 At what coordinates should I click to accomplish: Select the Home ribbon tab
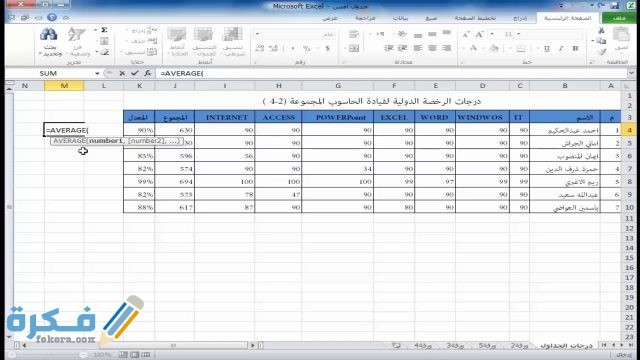click(568, 18)
